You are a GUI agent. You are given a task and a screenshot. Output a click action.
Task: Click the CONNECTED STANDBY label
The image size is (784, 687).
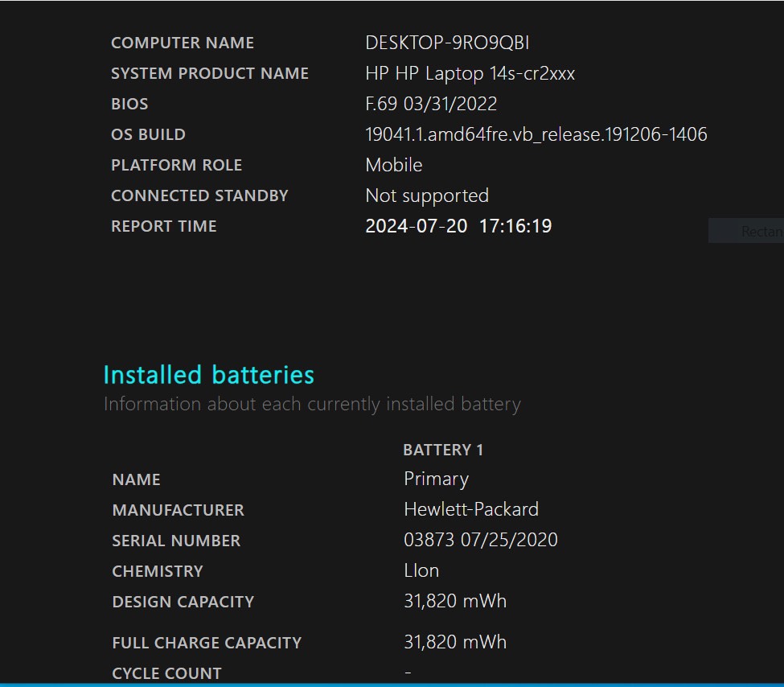tap(199, 195)
